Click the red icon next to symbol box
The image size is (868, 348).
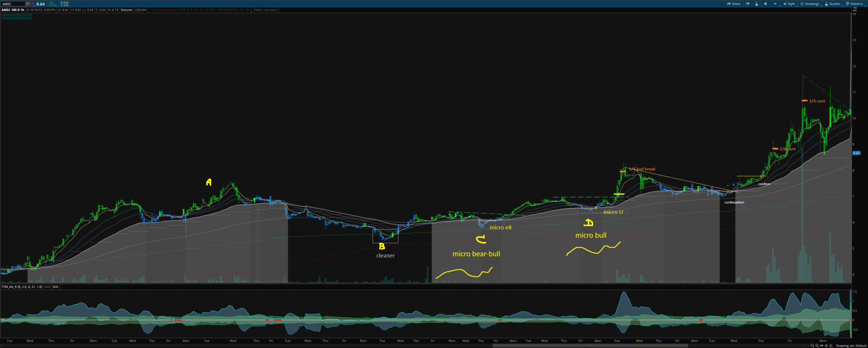click(x=33, y=4)
